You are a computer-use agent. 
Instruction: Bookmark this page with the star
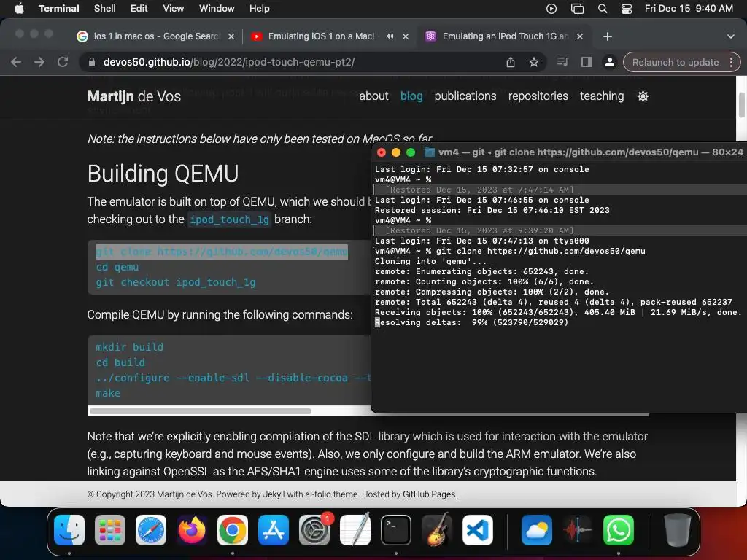pyautogui.click(x=534, y=62)
